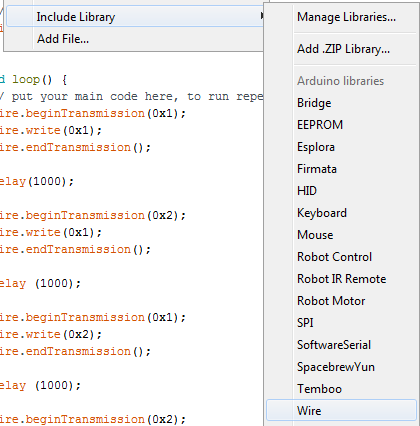Pick the Firmata library

tap(342, 169)
